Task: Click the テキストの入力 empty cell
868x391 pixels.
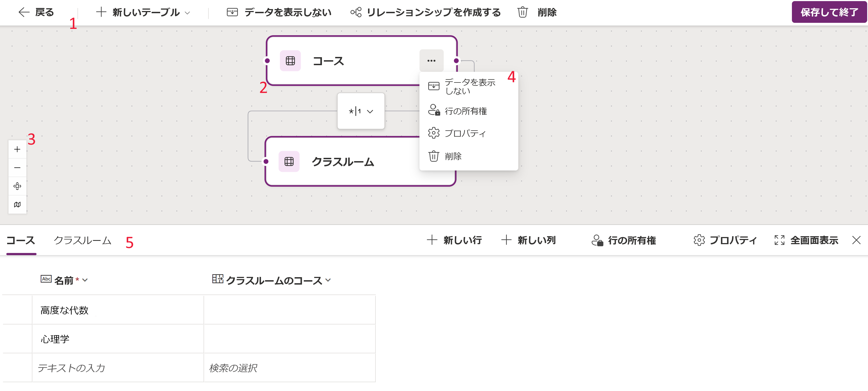Action: 118,368
